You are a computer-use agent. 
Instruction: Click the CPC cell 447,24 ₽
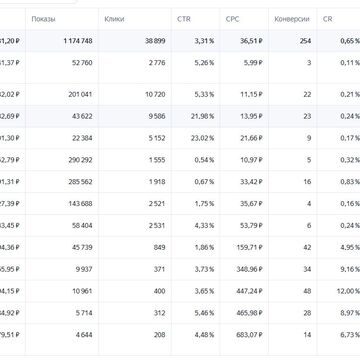click(x=250, y=291)
